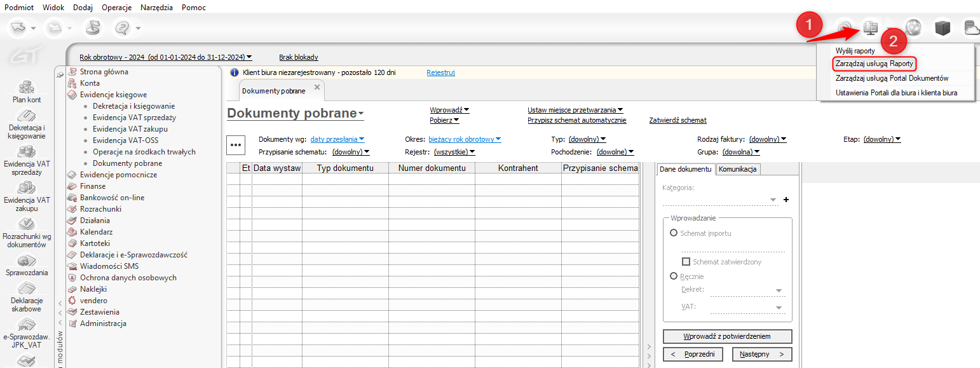Image resolution: width=980 pixels, height=368 pixels.
Task: Click the dark cube toolbar icon
Action: (942, 28)
